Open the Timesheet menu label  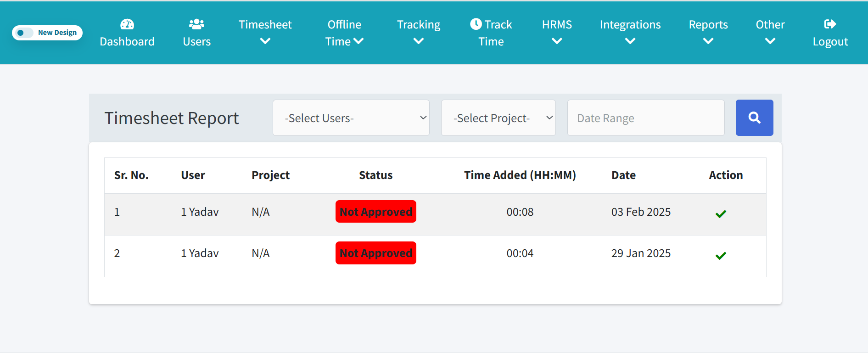click(x=265, y=25)
